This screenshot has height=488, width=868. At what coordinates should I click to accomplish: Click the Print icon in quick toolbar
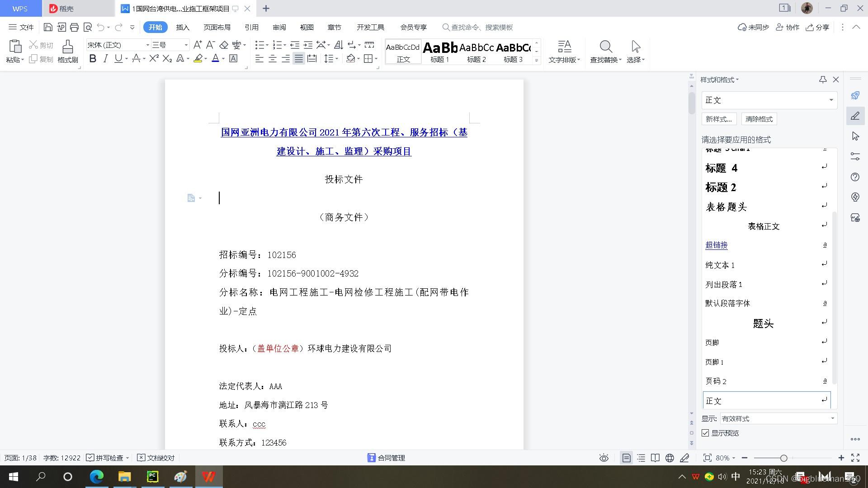coord(74,27)
